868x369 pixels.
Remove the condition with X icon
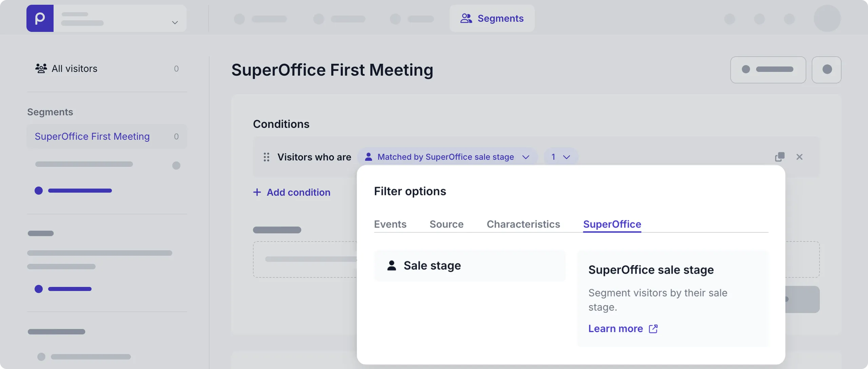(800, 157)
